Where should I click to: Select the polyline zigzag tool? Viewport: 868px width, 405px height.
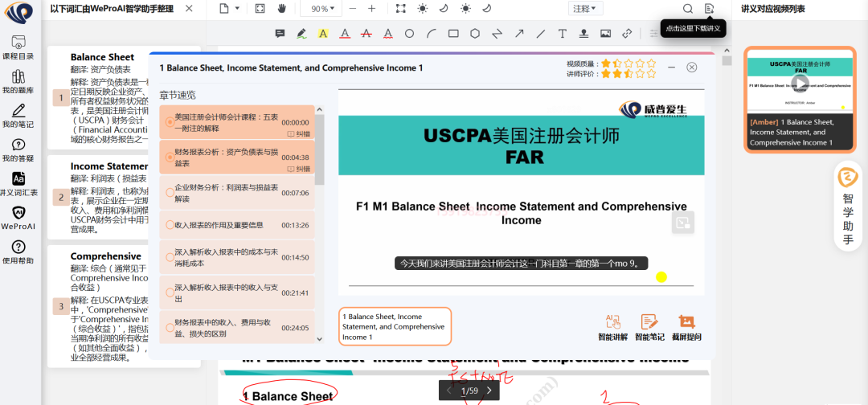tap(497, 34)
